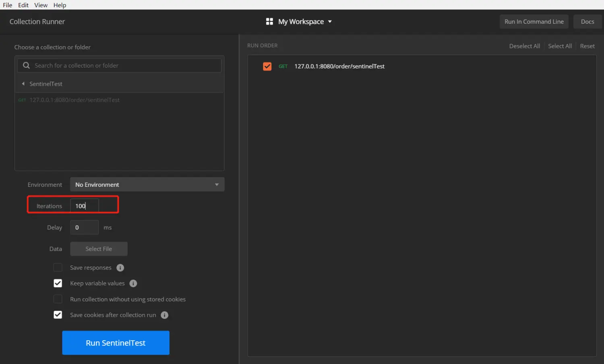Click the workspace grid icon
604x364 pixels.
tap(269, 21)
